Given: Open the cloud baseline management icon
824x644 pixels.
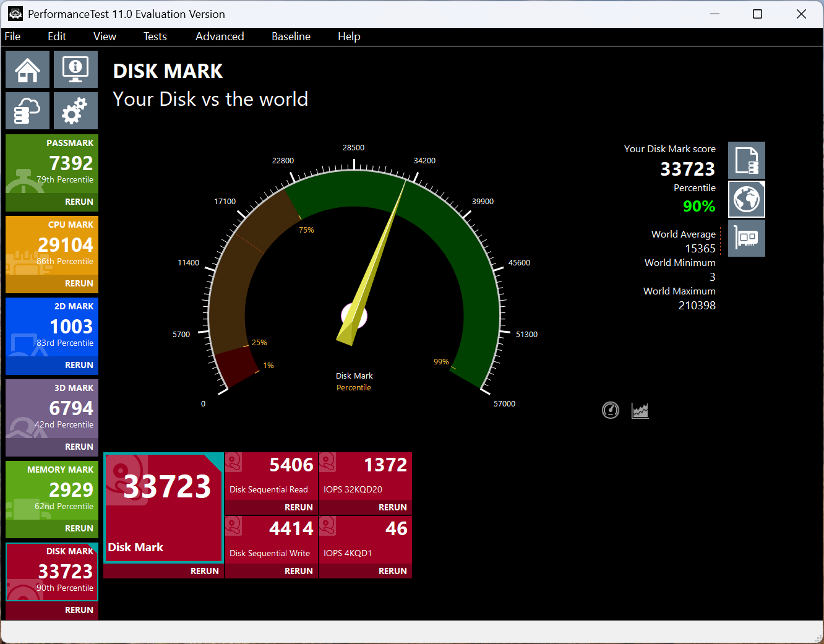Looking at the screenshot, I should point(28,111).
